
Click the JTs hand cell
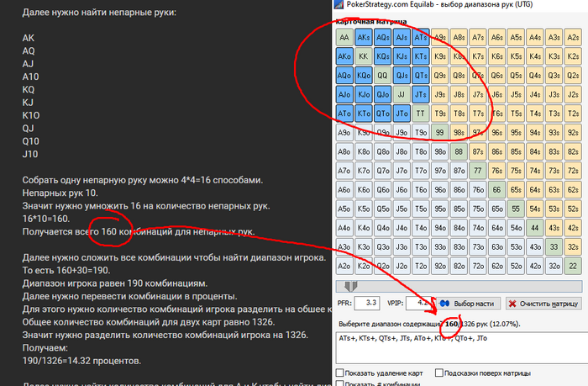click(421, 94)
